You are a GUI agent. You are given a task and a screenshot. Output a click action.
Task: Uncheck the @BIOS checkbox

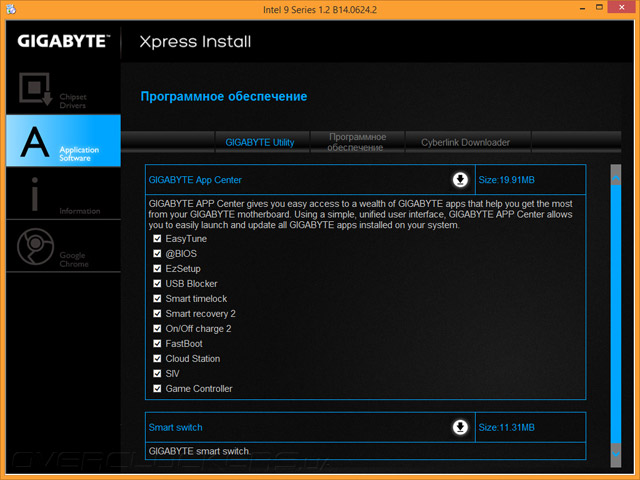click(157, 253)
